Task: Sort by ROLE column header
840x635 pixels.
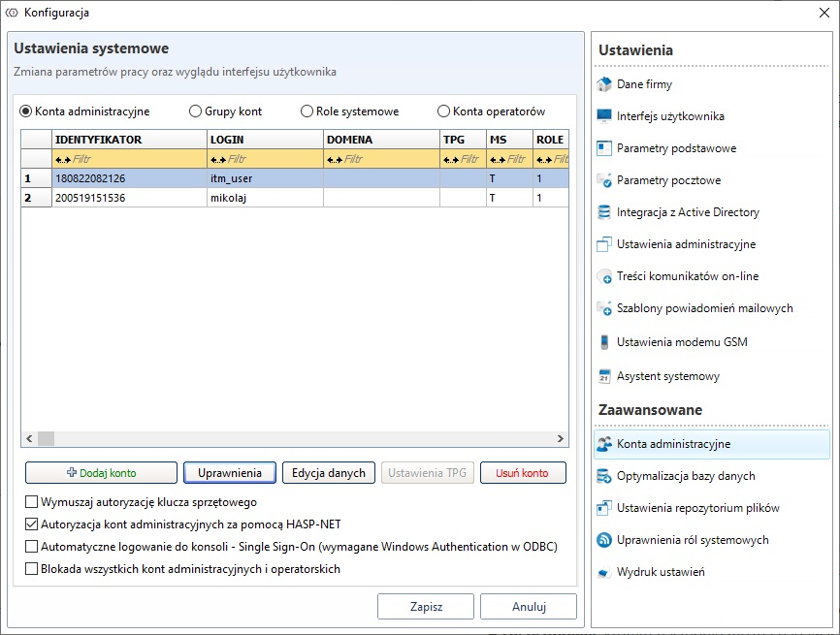Action: 551,140
